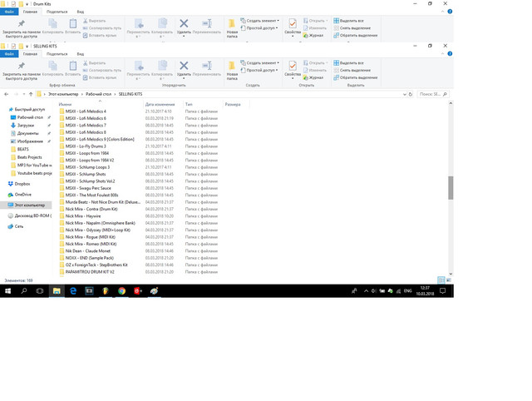
Task: Switch to Поделиться tab in Drum Kits window
Action: [x=57, y=12]
